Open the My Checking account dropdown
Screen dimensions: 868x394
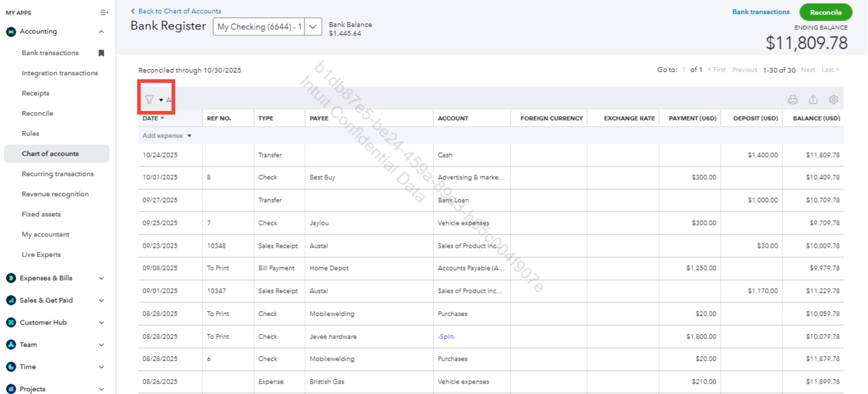313,27
